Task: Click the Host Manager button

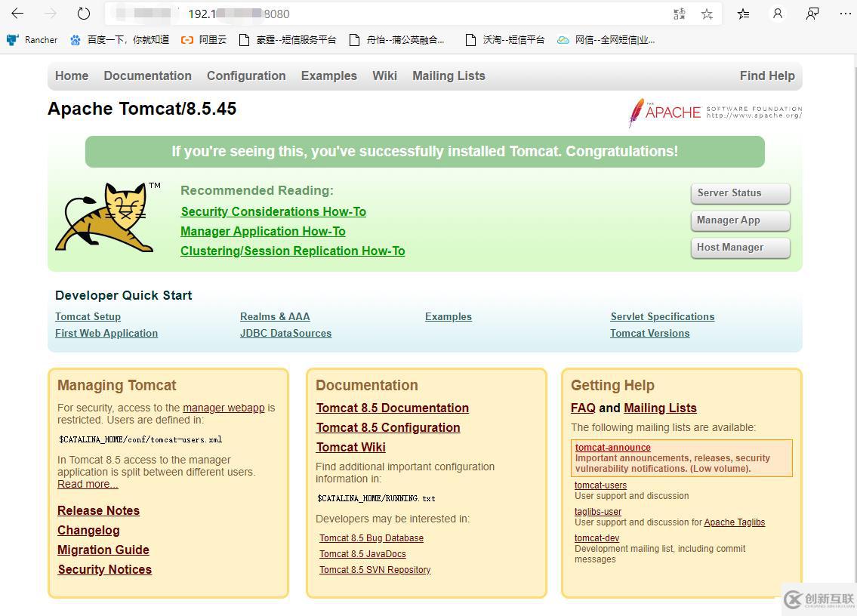Action: point(739,248)
